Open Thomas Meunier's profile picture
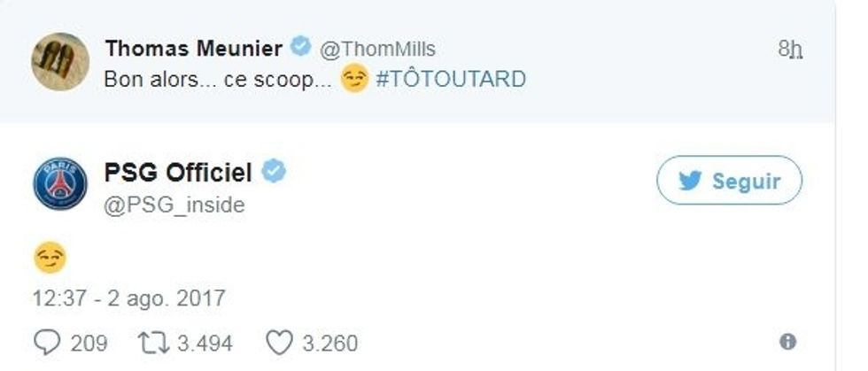 (59, 61)
